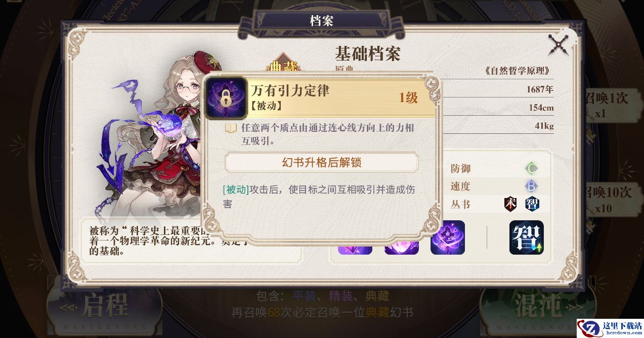Close the archive panel with crossed-swords icon
Viewport: 644px width, 338px height.
point(559,45)
